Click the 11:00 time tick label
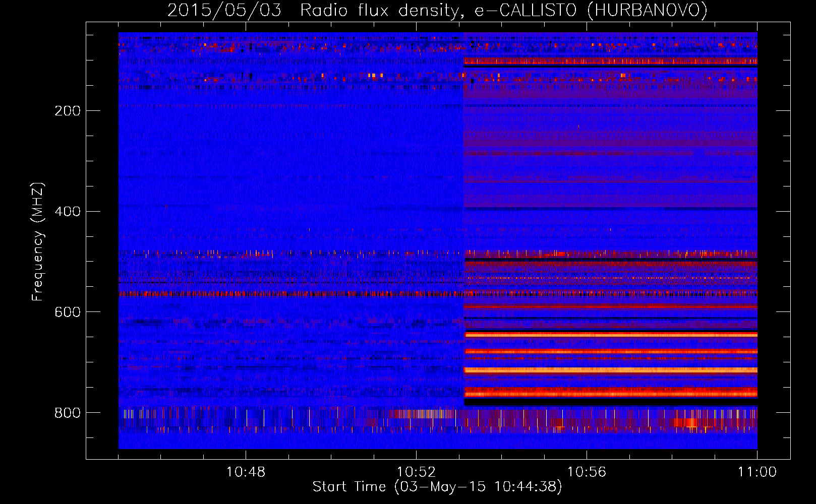The height and width of the screenshot is (504, 816). tap(757, 472)
